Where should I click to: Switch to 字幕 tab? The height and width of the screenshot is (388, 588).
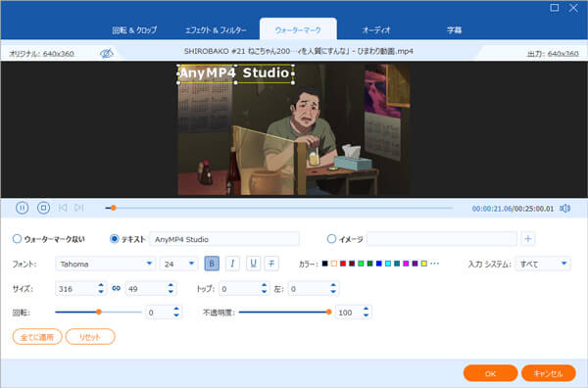point(454,30)
